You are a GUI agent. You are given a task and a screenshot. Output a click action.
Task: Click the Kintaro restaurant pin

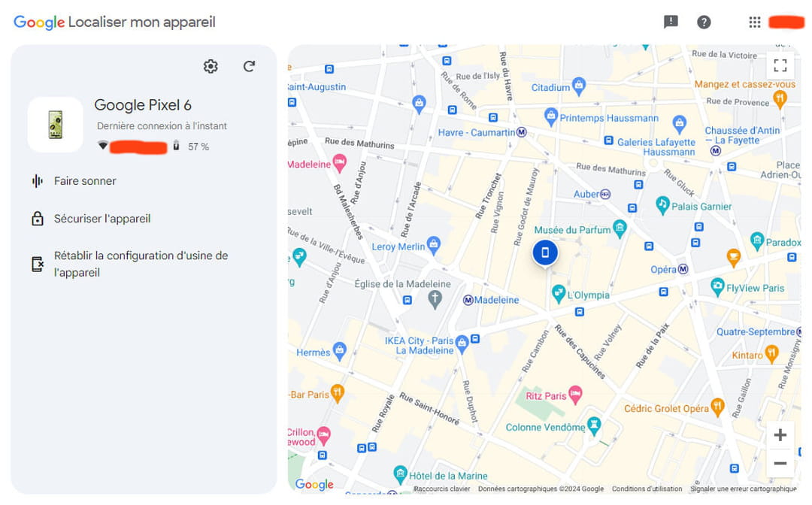tap(771, 353)
